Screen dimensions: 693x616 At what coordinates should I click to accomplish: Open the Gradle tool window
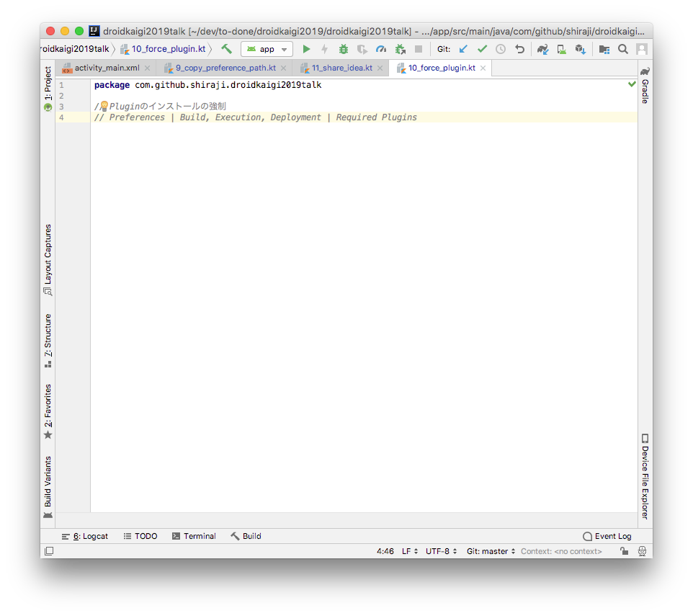point(645,85)
